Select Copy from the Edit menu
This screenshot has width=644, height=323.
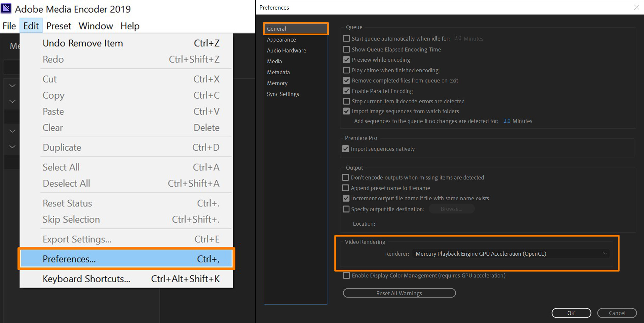(126, 95)
